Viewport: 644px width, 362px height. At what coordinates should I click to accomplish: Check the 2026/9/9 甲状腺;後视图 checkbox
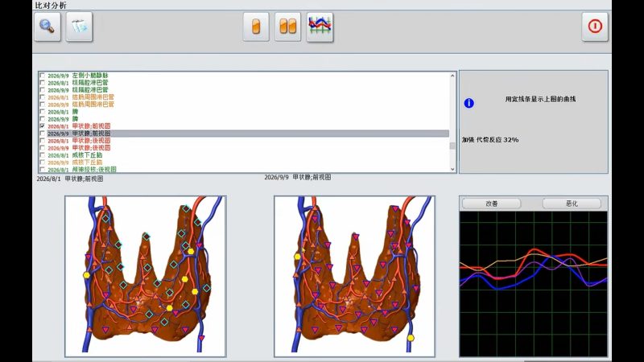(x=43, y=148)
